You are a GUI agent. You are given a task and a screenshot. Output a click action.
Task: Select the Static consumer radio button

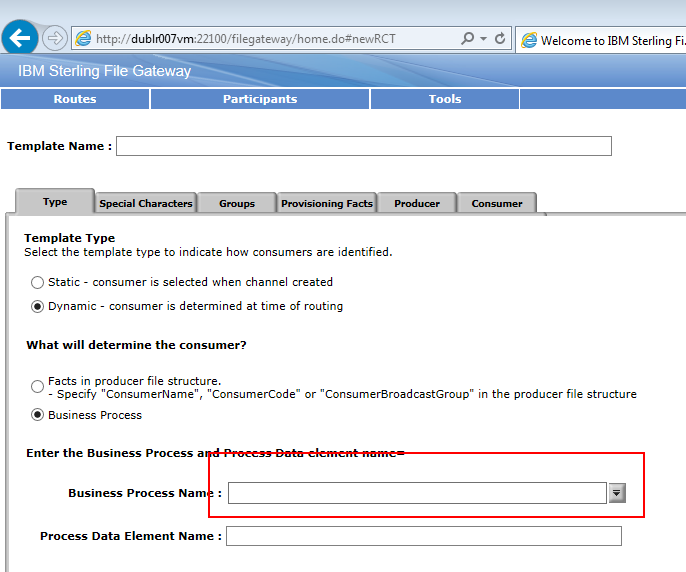(x=38, y=283)
